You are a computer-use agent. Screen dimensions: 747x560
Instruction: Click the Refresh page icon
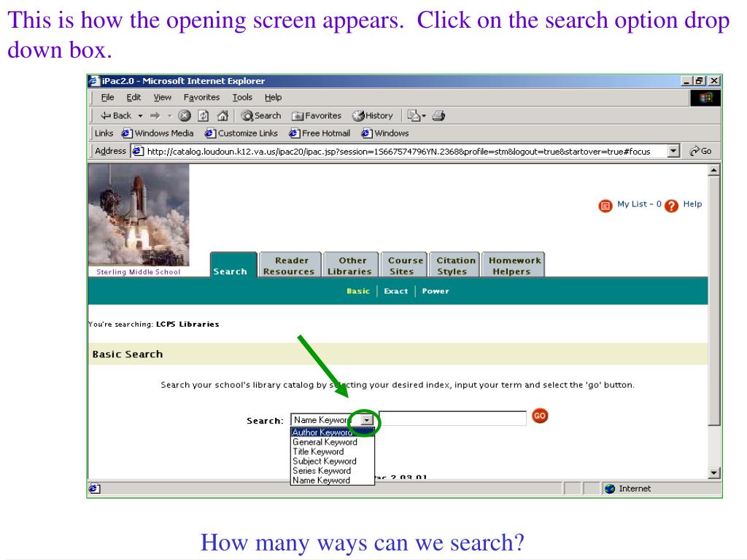pos(204,116)
